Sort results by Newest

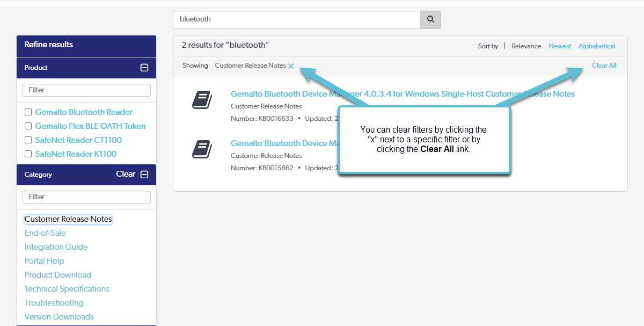click(560, 46)
